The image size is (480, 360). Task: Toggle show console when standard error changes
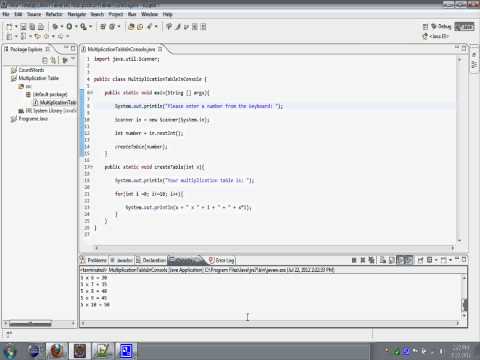tap(409, 260)
